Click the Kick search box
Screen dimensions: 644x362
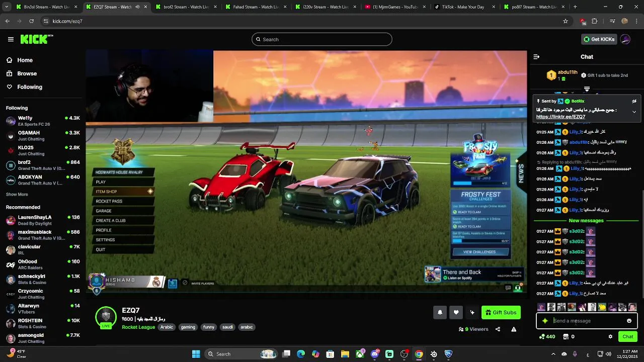tap(322, 39)
